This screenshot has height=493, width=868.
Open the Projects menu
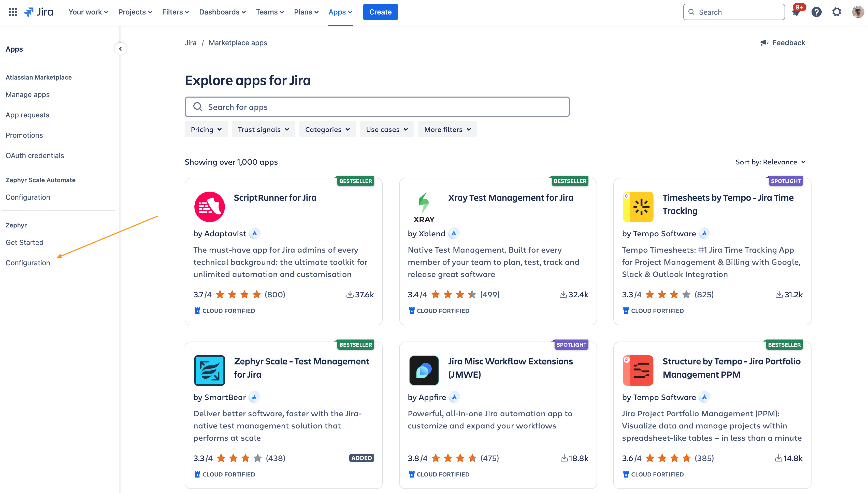coord(135,12)
